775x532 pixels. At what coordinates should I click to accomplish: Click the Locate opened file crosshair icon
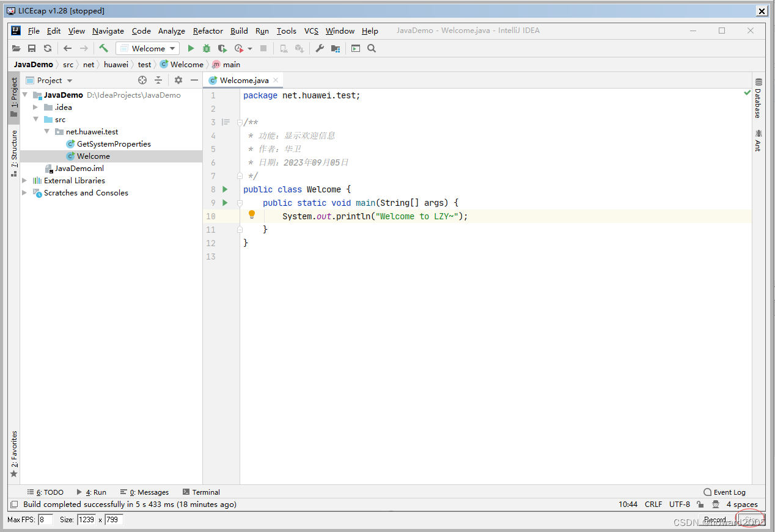click(142, 80)
